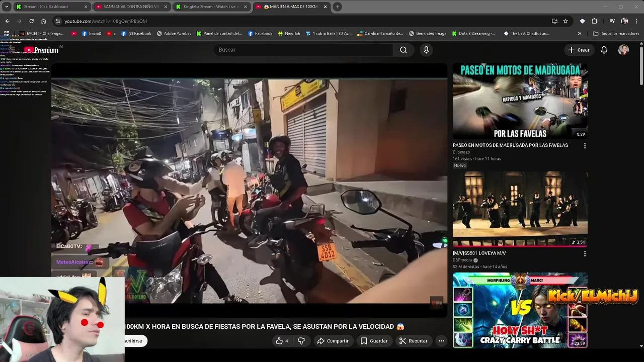Open the Inicio0 Facebook bookmark
644x362 pixels.
[x=91, y=34]
